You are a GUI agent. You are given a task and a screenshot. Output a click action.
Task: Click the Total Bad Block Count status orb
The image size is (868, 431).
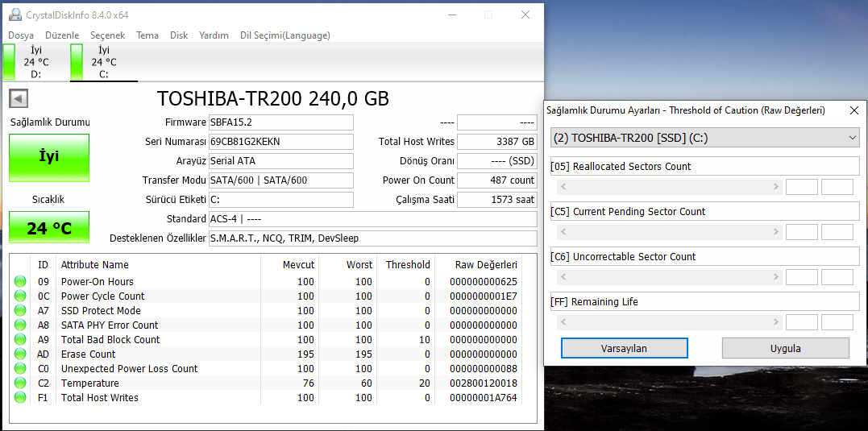pyautogui.click(x=20, y=340)
